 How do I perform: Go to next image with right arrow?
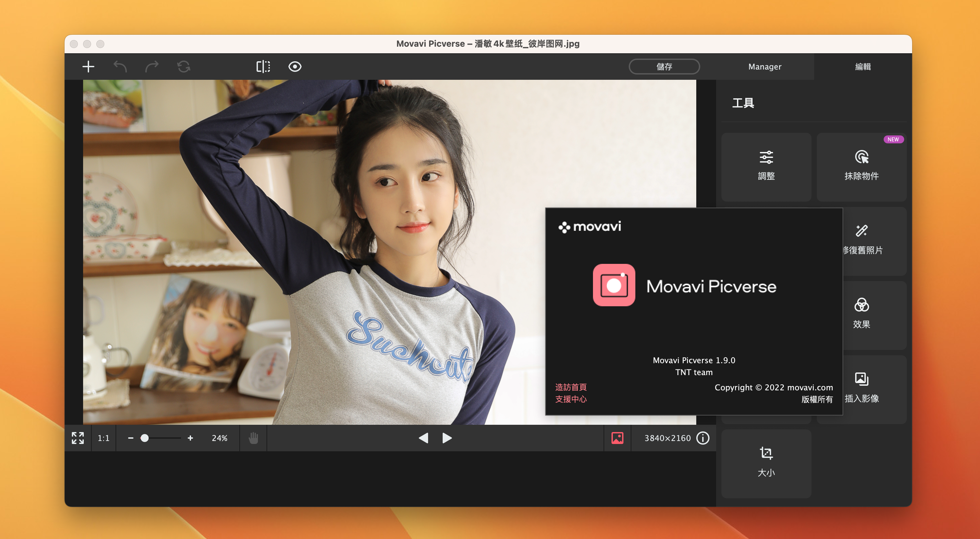(x=447, y=438)
